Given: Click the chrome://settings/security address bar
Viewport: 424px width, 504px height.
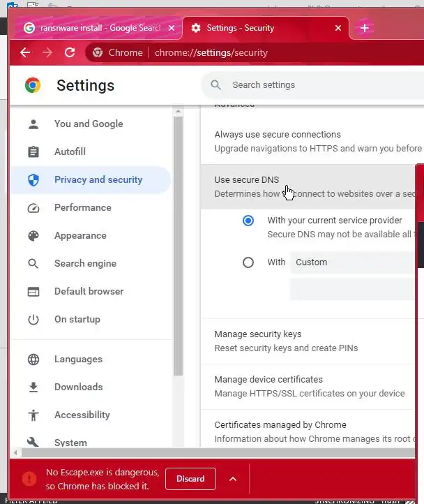Looking at the screenshot, I should tap(254, 52).
